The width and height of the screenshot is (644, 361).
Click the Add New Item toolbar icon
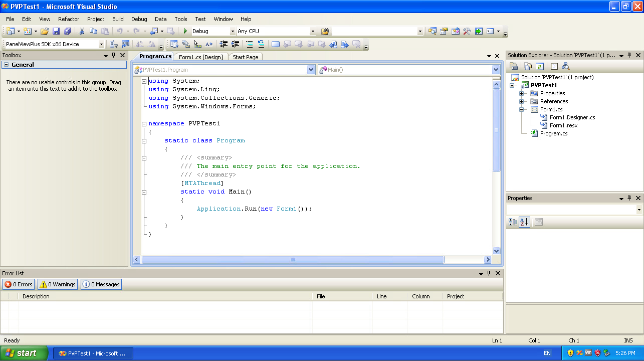point(28,31)
